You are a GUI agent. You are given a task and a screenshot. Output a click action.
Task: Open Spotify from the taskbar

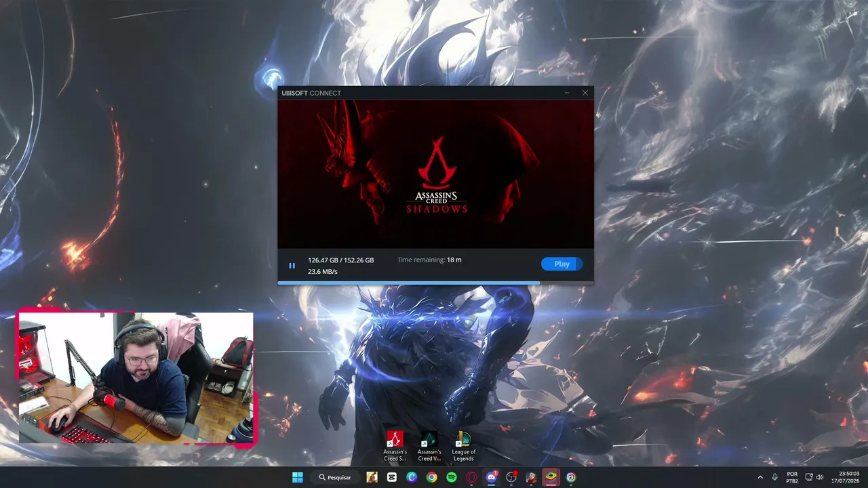pyautogui.click(x=452, y=477)
